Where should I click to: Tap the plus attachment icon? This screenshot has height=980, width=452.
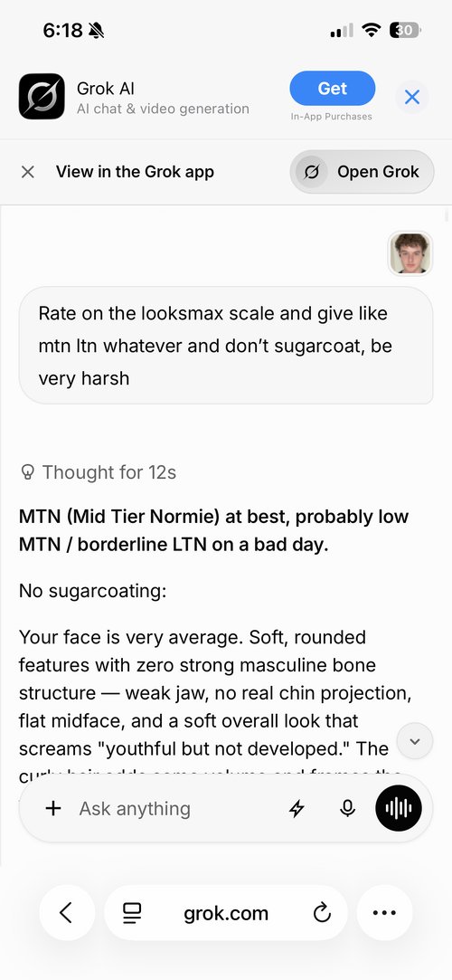(x=53, y=808)
